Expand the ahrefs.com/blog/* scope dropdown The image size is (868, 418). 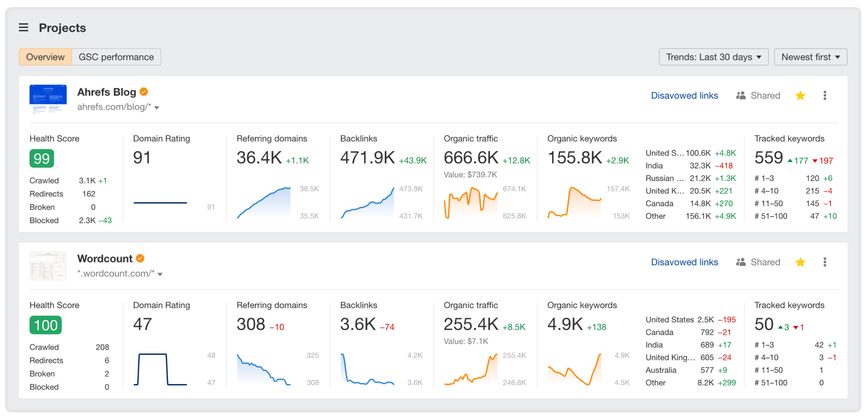(x=157, y=107)
